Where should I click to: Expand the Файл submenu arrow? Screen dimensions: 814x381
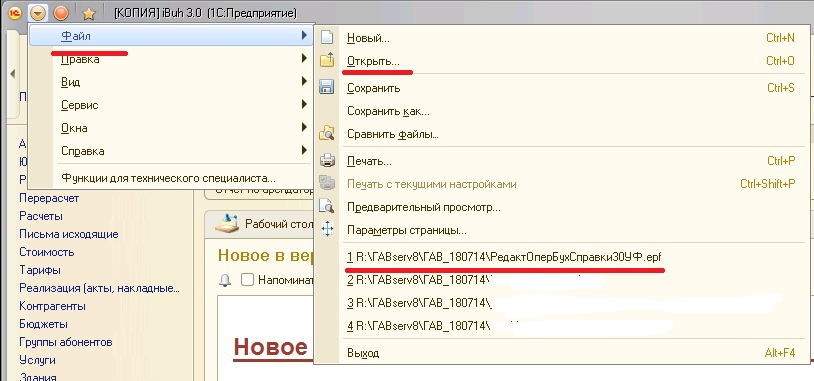[304, 35]
